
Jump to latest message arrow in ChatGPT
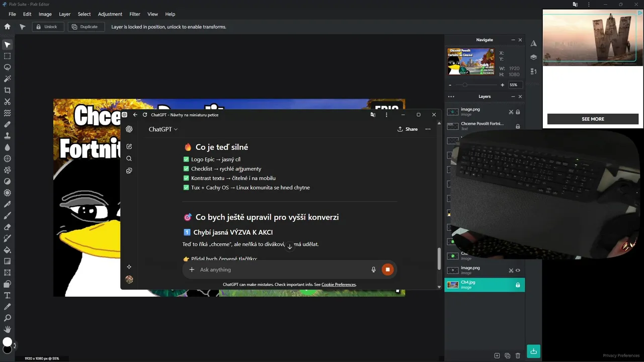click(x=289, y=246)
